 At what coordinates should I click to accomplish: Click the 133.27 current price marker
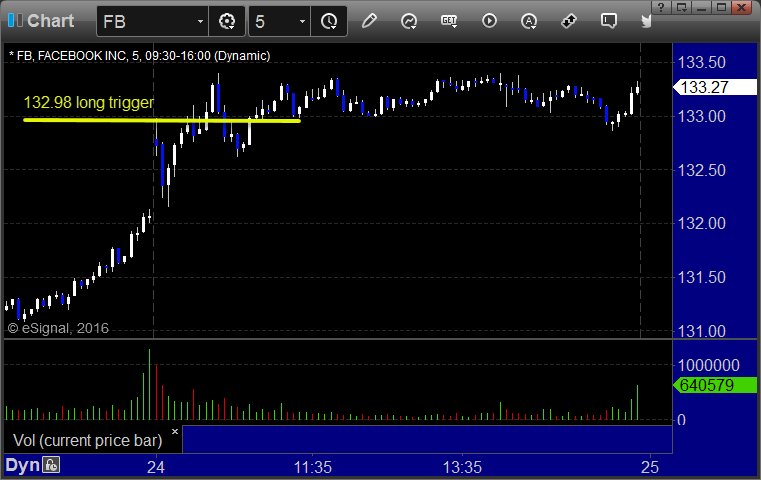[x=715, y=87]
